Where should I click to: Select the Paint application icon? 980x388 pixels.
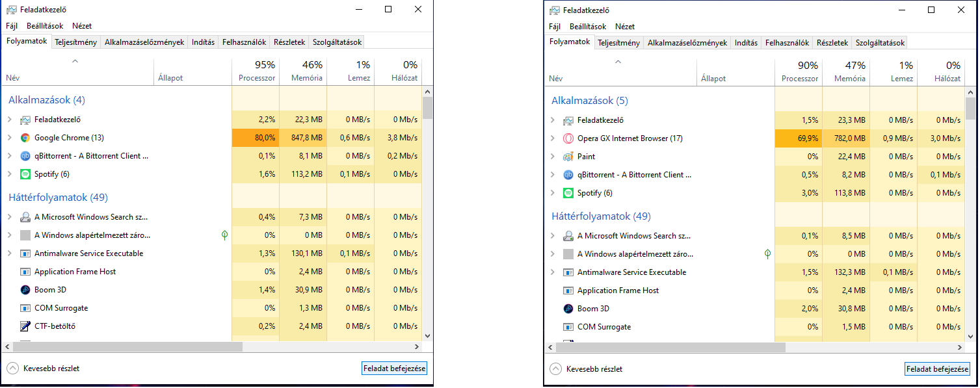pos(568,157)
